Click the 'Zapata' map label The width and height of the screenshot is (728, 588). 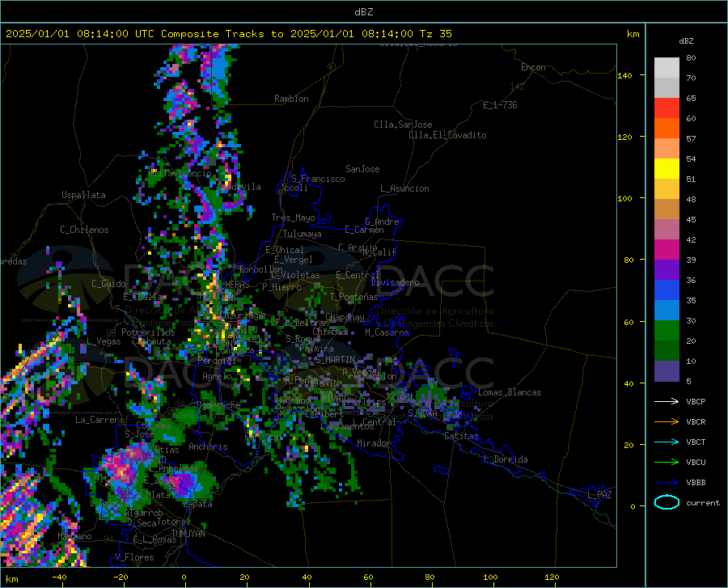(198, 504)
